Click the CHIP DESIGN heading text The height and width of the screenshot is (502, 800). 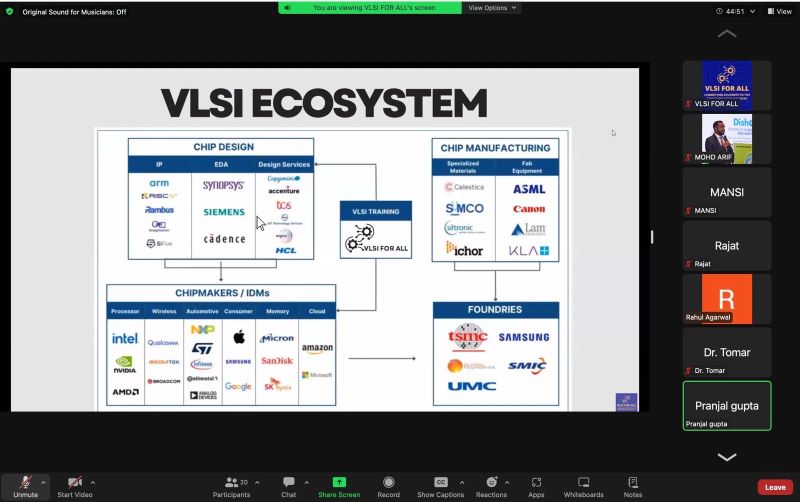click(223, 147)
